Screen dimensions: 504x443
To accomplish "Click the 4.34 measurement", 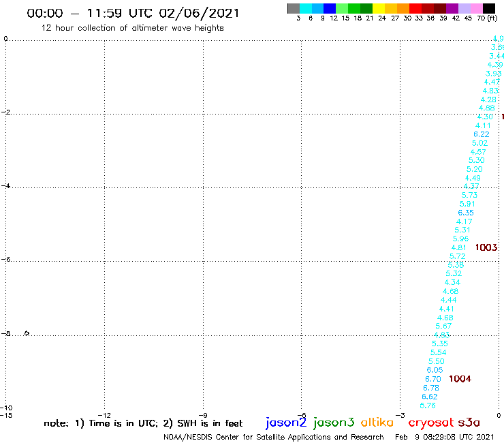I will (x=452, y=282).
